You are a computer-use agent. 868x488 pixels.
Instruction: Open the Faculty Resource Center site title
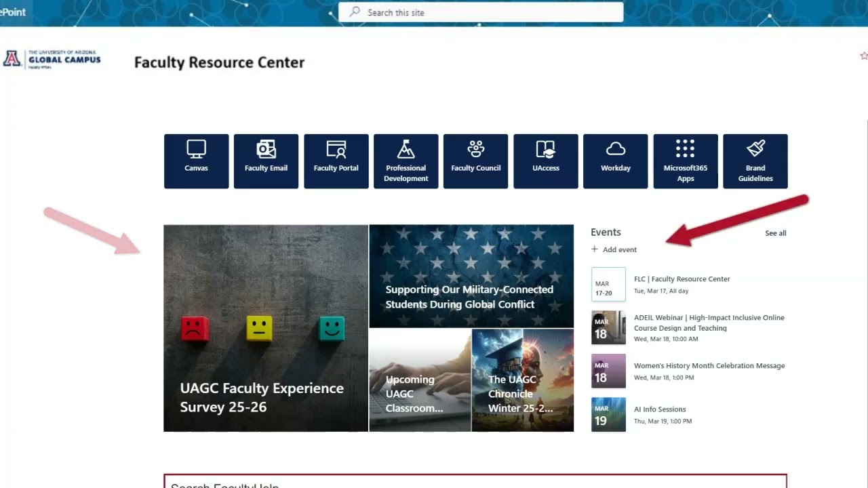(x=219, y=62)
